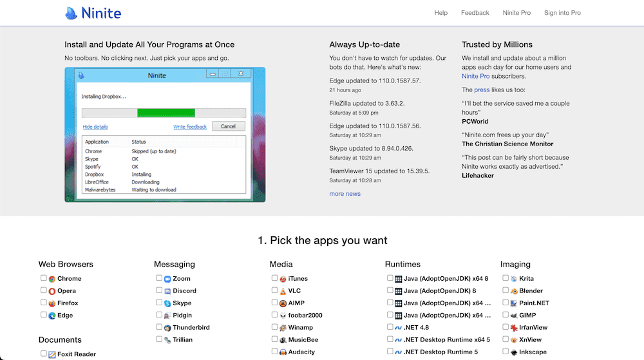Screen dimensions: 644x360
Task: Click the Thunderbird icon
Action: click(x=167, y=328)
